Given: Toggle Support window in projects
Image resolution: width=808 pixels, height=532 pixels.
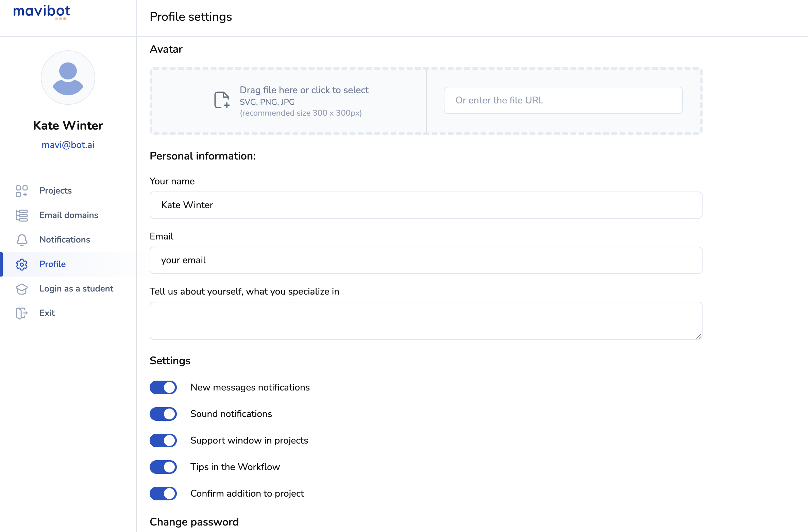Looking at the screenshot, I should click(x=163, y=440).
